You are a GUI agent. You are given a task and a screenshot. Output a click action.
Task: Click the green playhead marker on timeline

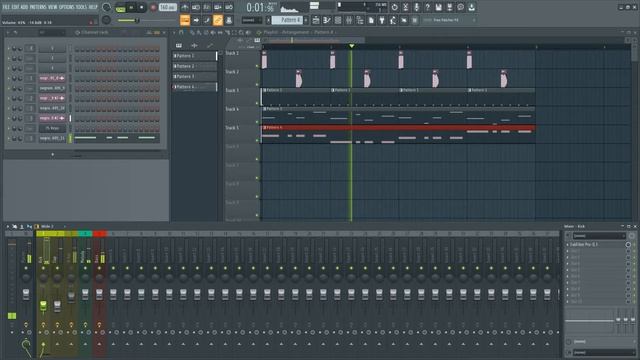point(351,46)
